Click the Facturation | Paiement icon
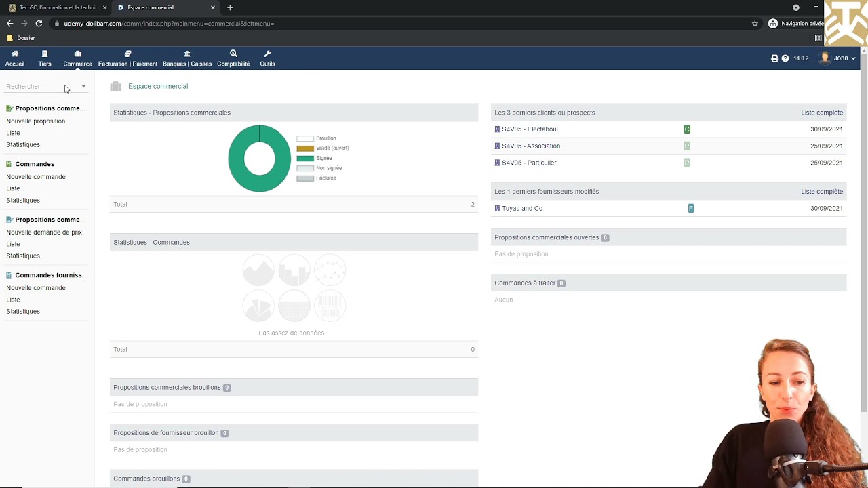 [127, 54]
